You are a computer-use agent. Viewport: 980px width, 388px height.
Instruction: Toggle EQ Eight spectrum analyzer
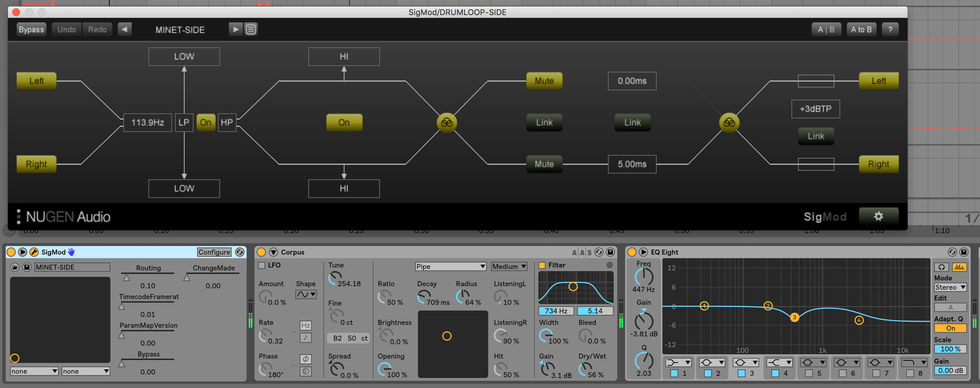point(960,267)
